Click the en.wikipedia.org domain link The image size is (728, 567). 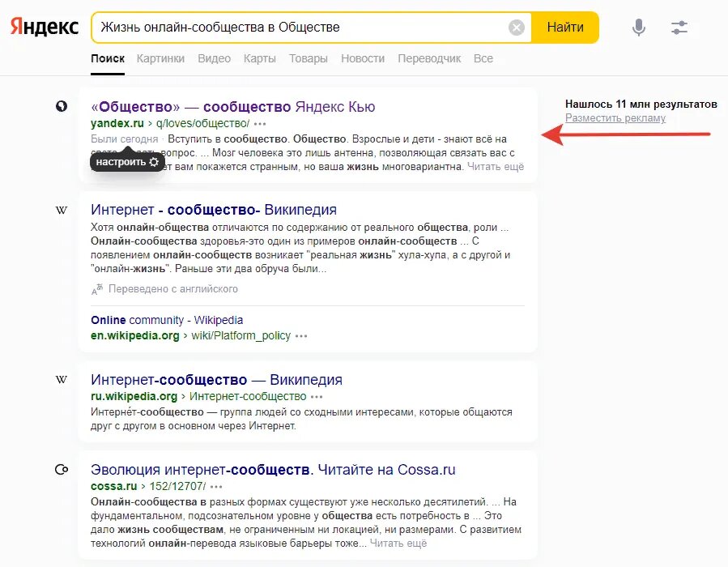click(x=135, y=335)
